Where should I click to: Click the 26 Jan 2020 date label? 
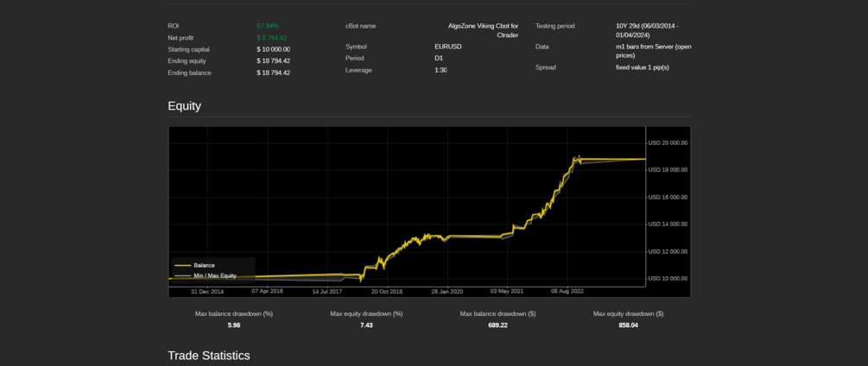pos(447,291)
